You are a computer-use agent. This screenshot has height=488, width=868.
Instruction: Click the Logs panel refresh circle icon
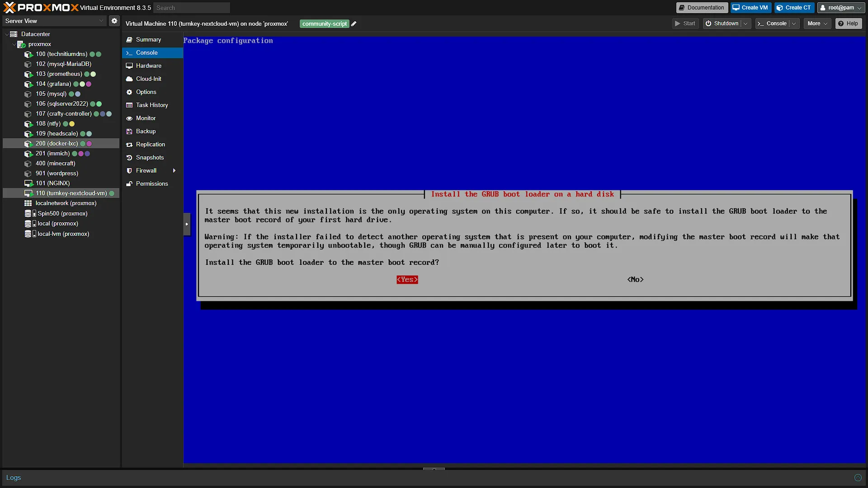[858, 478]
